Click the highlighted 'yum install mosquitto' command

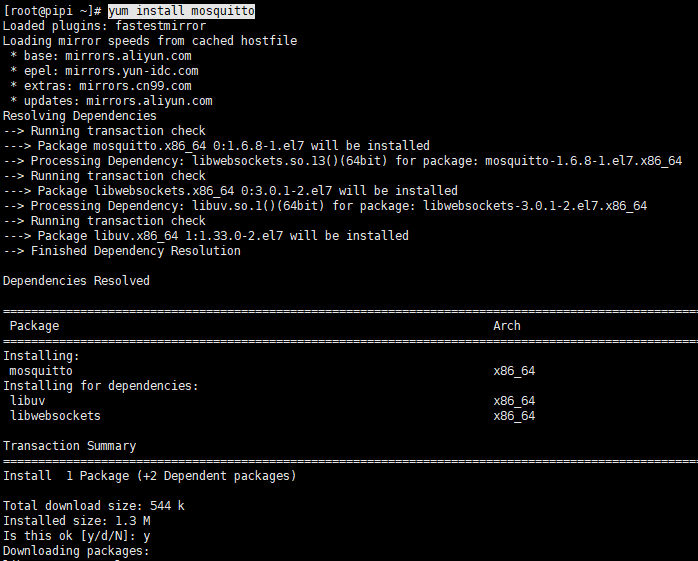coord(182,11)
